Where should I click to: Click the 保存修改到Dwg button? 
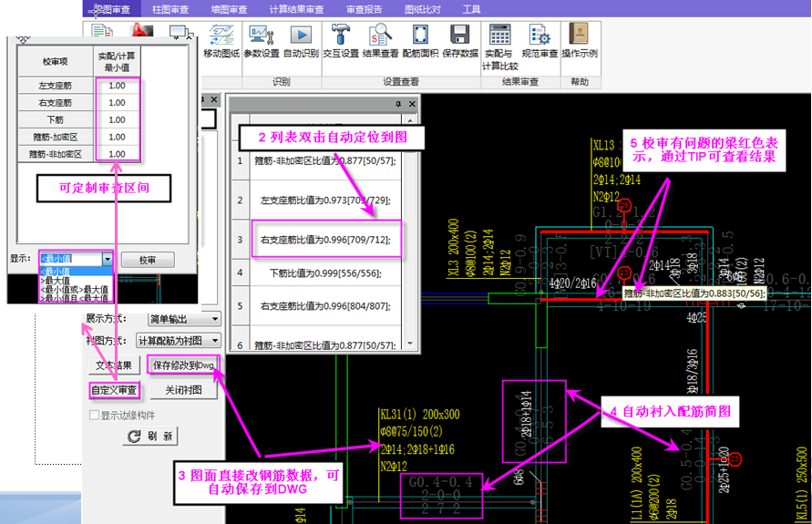[x=182, y=366]
